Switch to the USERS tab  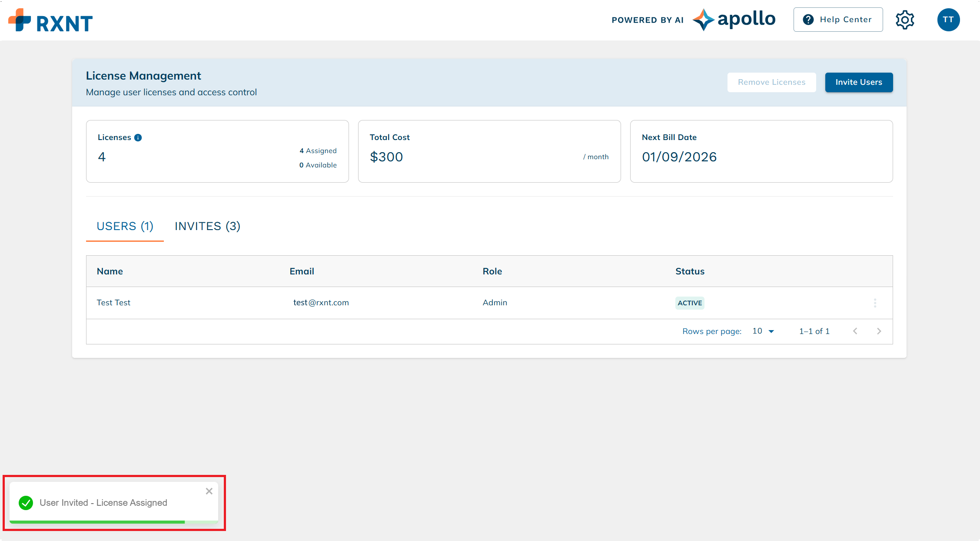click(125, 226)
